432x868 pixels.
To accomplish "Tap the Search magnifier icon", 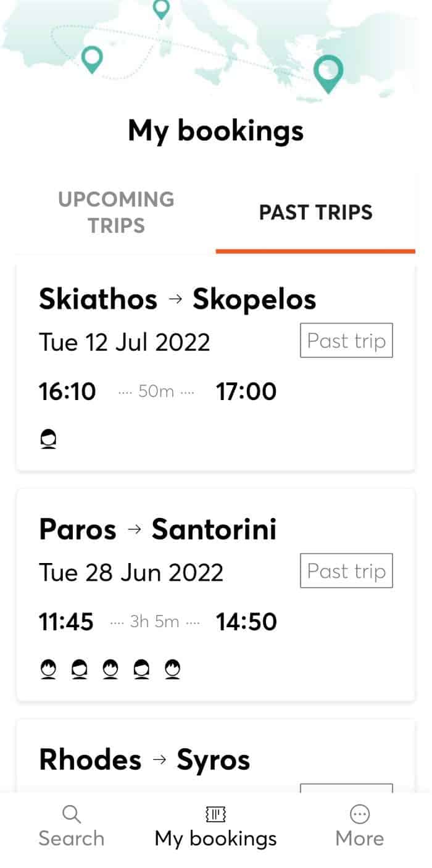I will coord(72,814).
